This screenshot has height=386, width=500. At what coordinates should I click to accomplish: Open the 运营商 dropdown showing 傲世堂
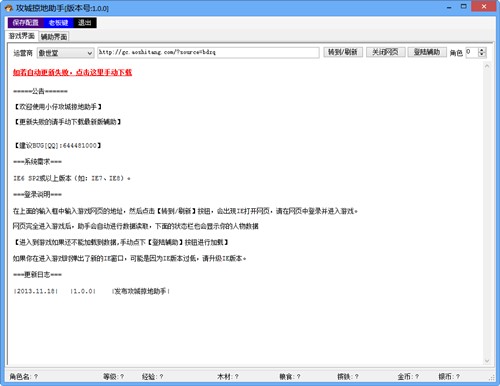tap(65, 53)
